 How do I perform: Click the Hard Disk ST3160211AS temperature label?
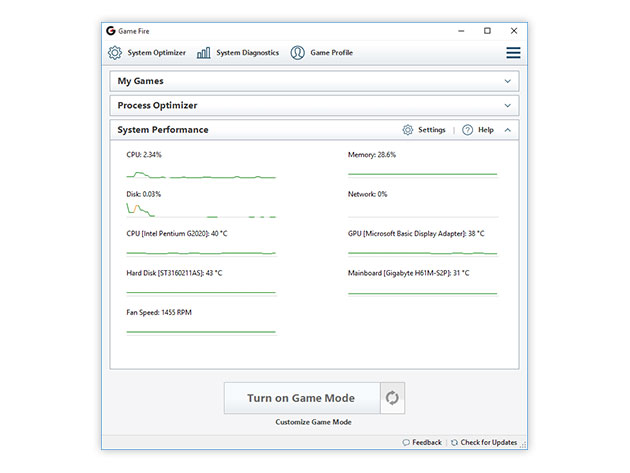[174, 273]
